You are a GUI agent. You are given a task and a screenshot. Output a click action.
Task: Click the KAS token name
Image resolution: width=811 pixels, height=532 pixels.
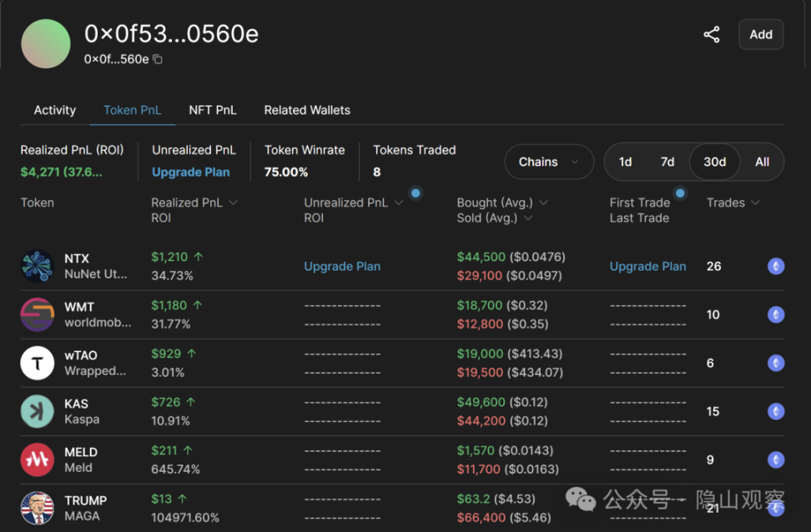(76, 404)
